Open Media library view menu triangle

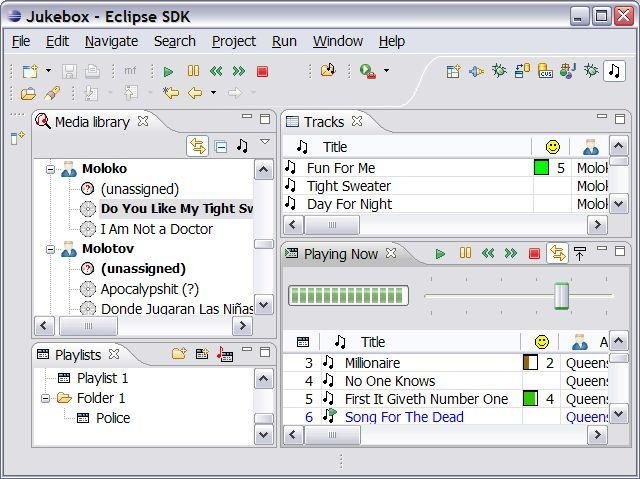coord(265,142)
